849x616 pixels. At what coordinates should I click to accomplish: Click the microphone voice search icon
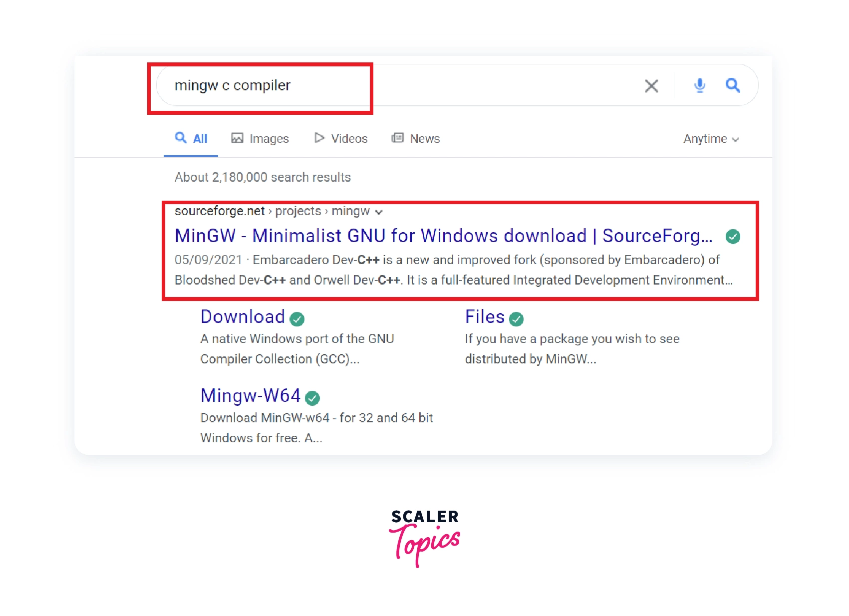click(x=700, y=85)
